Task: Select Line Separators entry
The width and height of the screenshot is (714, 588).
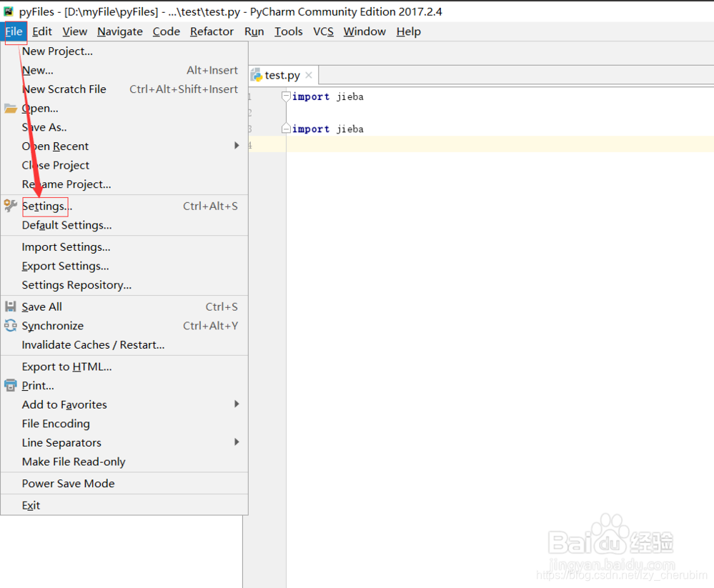Action: (x=124, y=443)
